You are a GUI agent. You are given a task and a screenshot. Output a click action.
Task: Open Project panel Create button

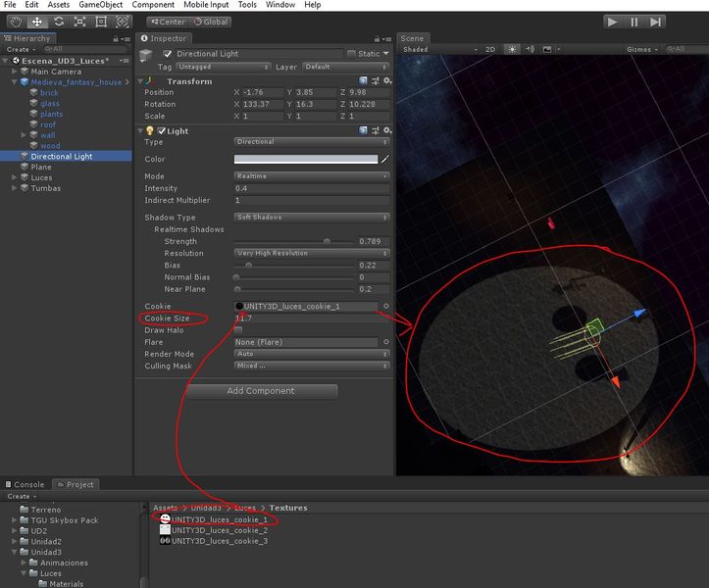pos(22,496)
